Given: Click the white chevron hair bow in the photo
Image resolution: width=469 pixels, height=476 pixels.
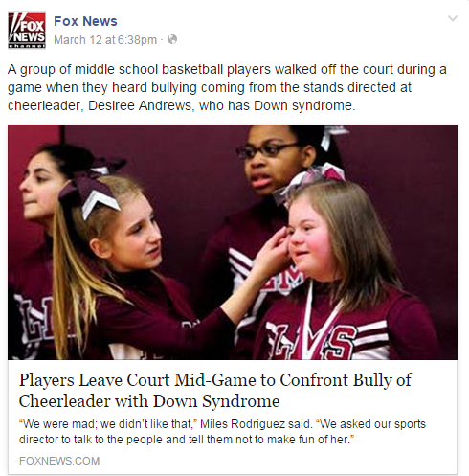Looking at the screenshot, I should click(x=100, y=203).
